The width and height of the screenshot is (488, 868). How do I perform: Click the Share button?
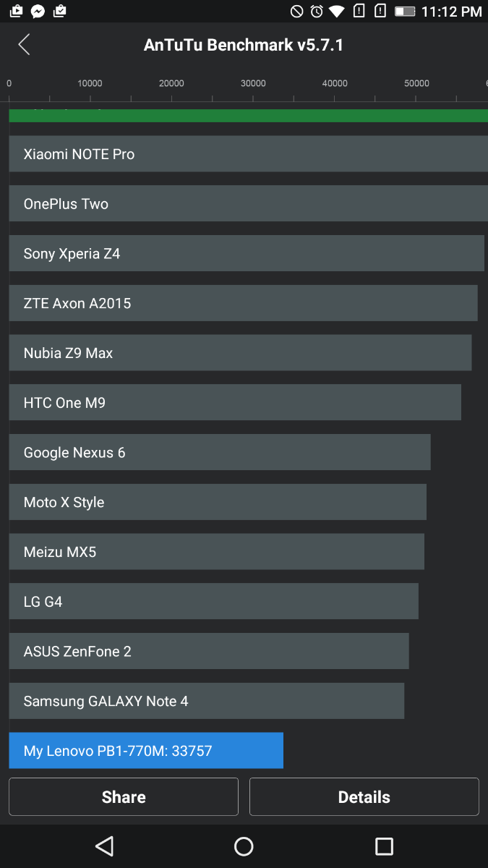[x=124, y=796]
